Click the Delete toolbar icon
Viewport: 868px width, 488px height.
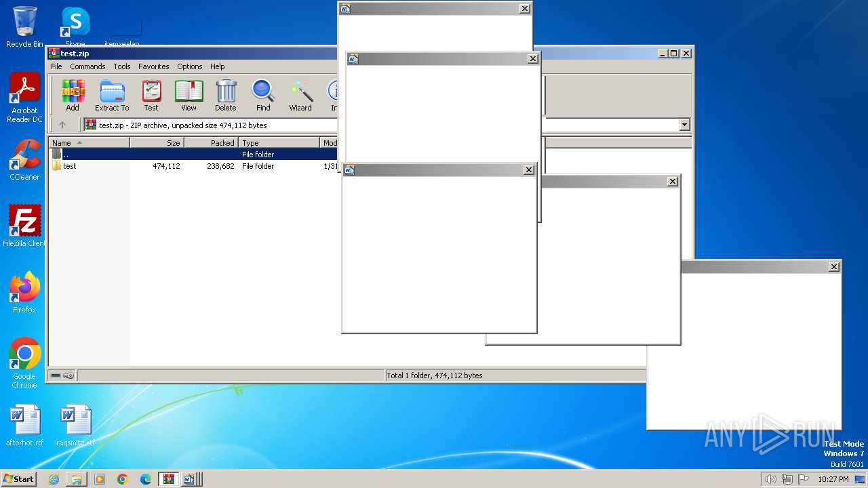pyautogui.click(x=226, y=95)
